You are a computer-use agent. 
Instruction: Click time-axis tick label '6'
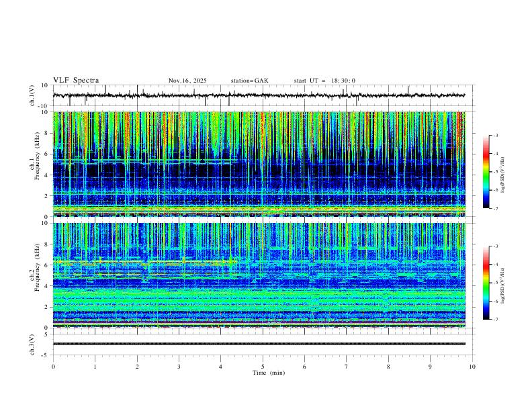click(305, 367)
